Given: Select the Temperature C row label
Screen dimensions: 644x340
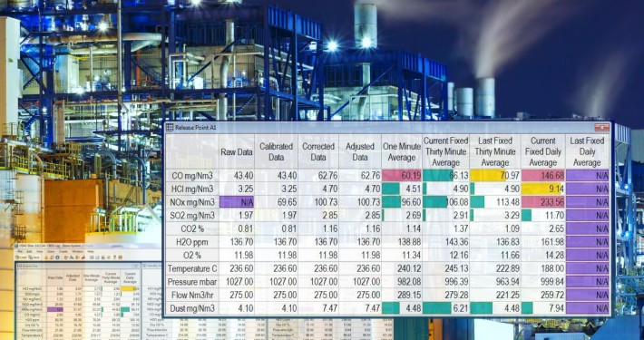Looking at the screenshot, I should [191, 268].
